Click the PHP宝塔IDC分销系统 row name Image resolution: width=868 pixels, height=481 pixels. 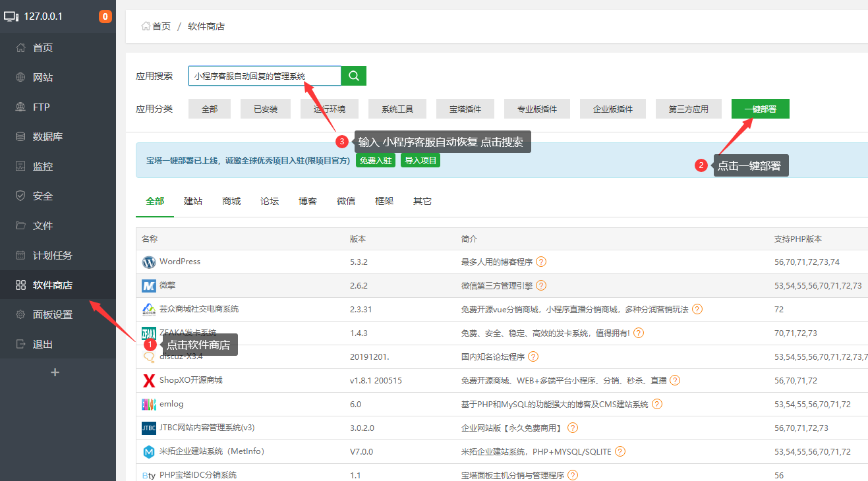click(x=198, y=475)
